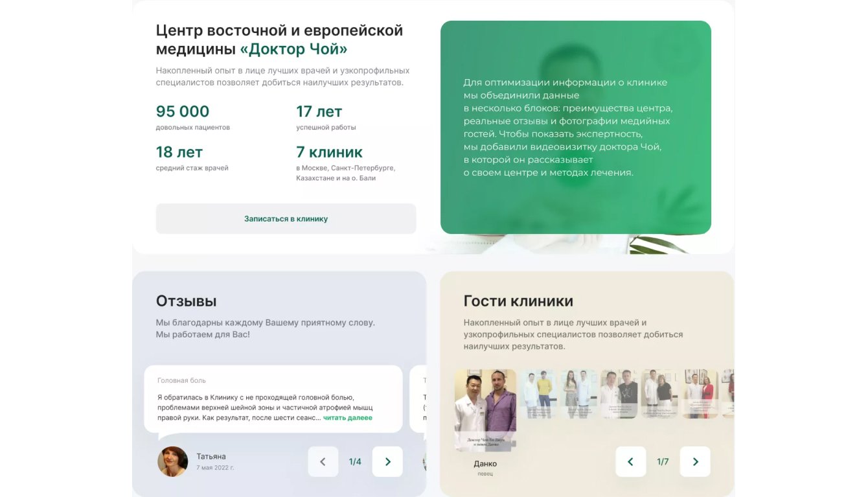The width and height of the screenshot is (868, 497).
Task: Go to next review with right arrow
Action: tap(387, 461)
